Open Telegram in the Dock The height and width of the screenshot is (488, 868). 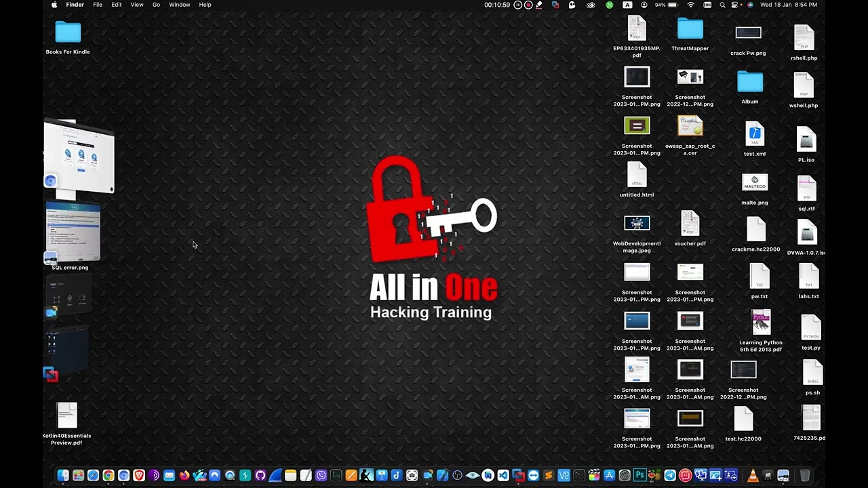(670, 476)
